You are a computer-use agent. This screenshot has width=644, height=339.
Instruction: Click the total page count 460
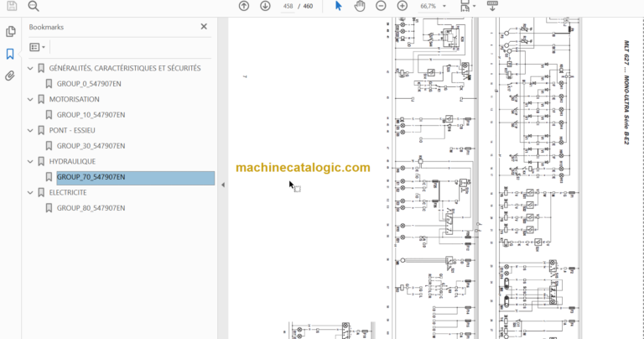coord(308,6)
